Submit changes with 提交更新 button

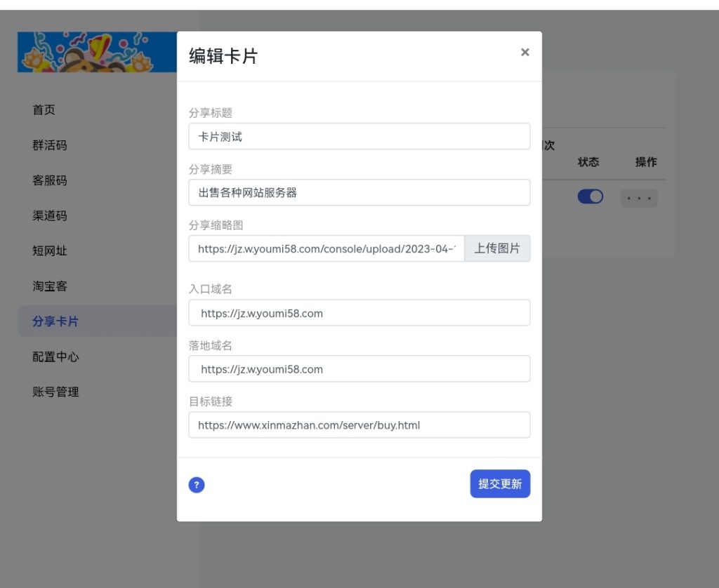tap(500, 484)
